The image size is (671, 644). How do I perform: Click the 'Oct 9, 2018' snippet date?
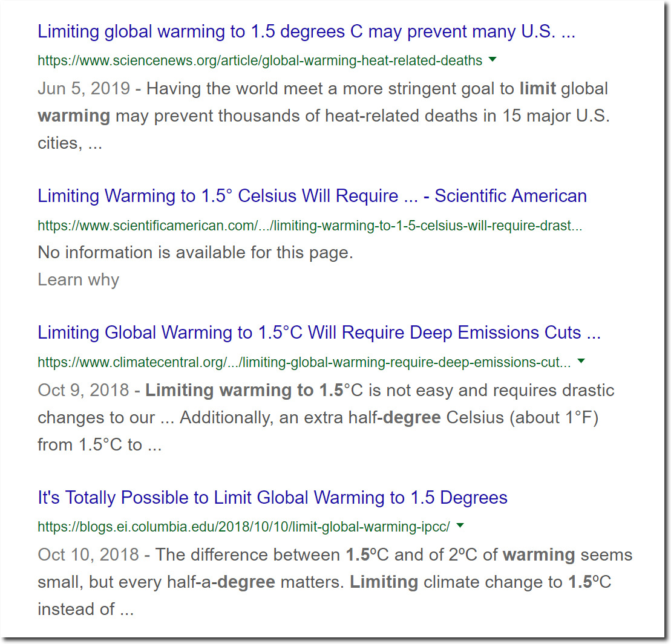[83, 390]
